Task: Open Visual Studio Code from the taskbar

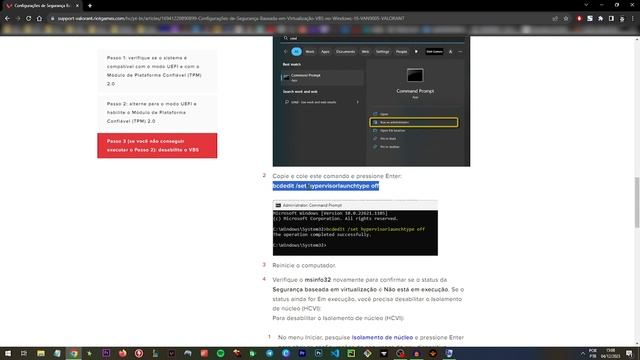Action: pyautogui.click(x=335, y=353)
